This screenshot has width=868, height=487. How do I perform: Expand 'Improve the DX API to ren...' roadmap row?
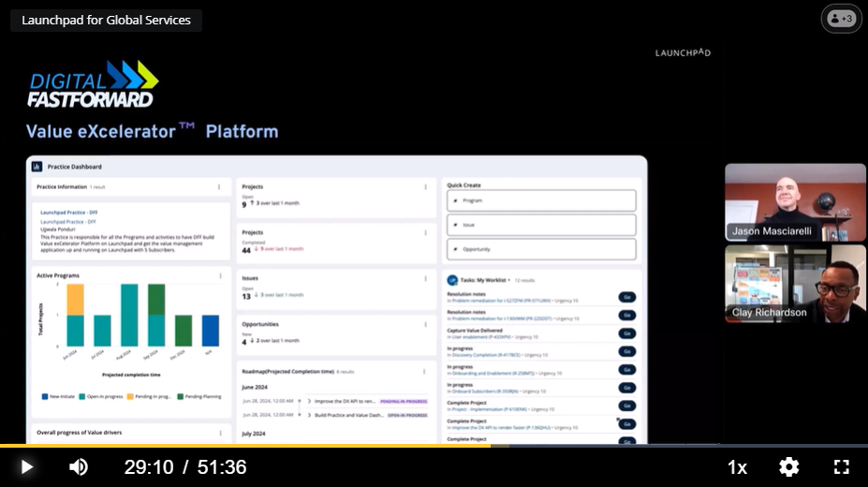coord(309,401)
